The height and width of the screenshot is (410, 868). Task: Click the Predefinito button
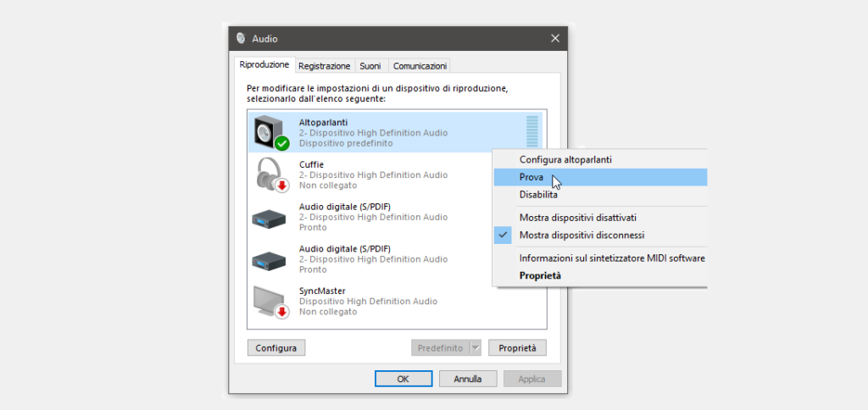440,348
